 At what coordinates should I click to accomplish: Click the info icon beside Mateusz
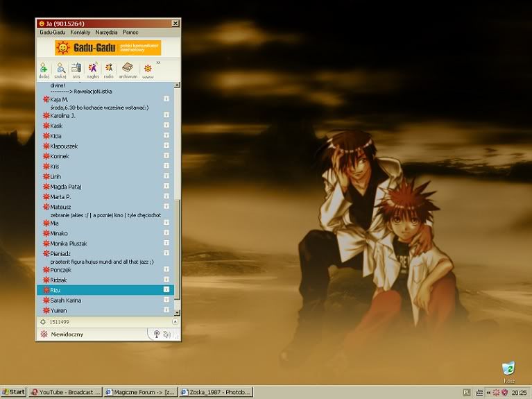(166, 207)
